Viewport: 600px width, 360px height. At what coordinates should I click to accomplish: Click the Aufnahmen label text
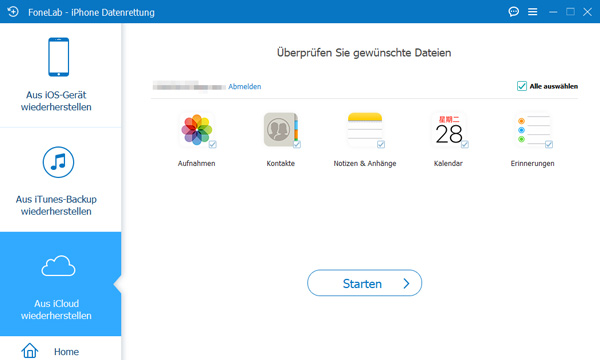tap(196, 163)
